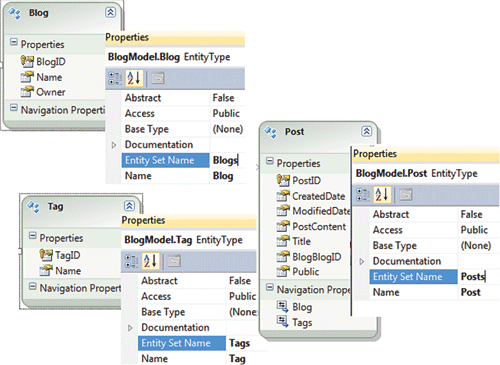Image resolution: width=500 pixels, height=365 pixels.
Task: Collapse the Post entity with chevron icon
Action: [x=366, y=131]
